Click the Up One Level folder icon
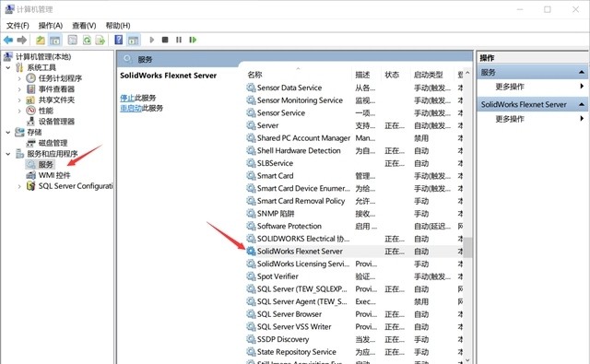This screenshot has height=364, width=590. point(41,40)
